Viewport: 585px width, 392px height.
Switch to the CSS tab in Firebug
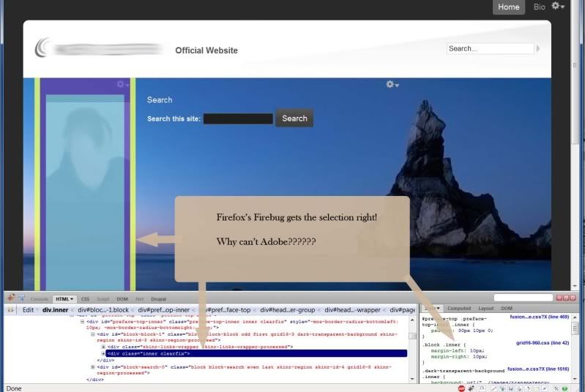tap(85, 299)
